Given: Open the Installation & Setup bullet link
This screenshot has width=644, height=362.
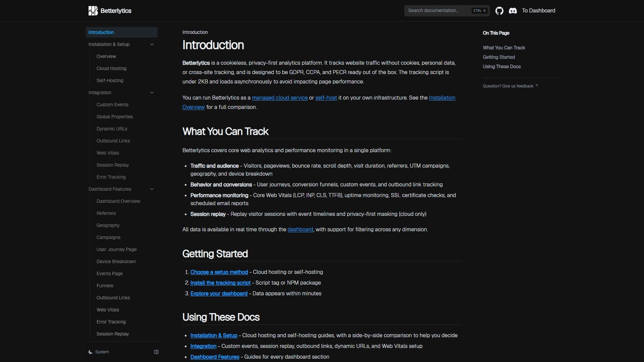Looking at the screenshot, I should point(214,335).
